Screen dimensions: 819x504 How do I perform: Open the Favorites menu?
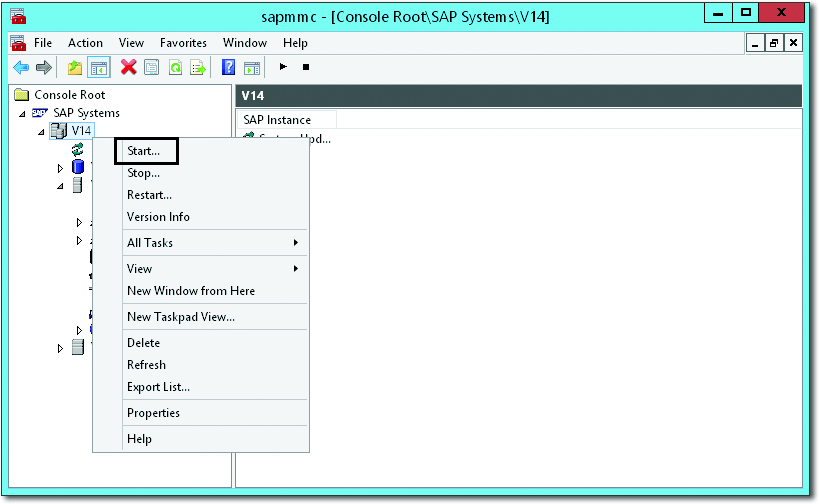pyautogui.click(x=183, y=43)
